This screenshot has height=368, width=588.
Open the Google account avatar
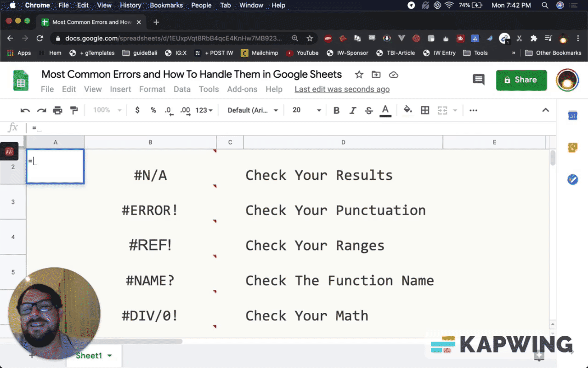pos(567,80)
